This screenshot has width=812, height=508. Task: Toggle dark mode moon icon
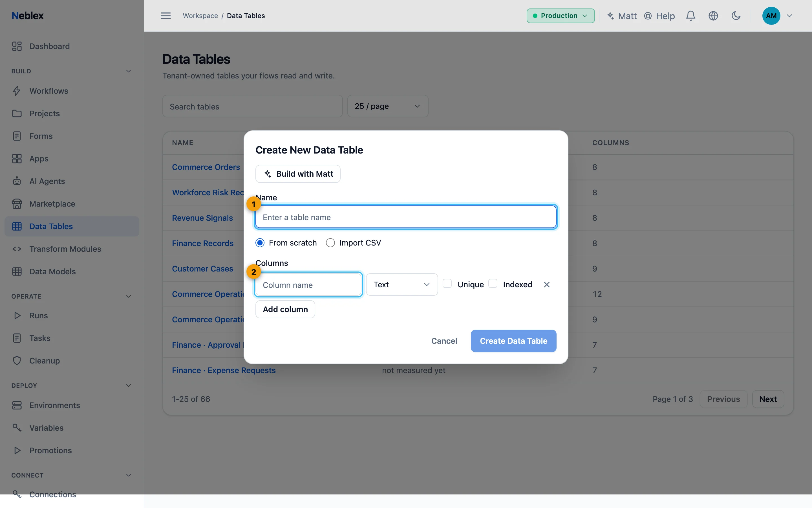[736, 16]
